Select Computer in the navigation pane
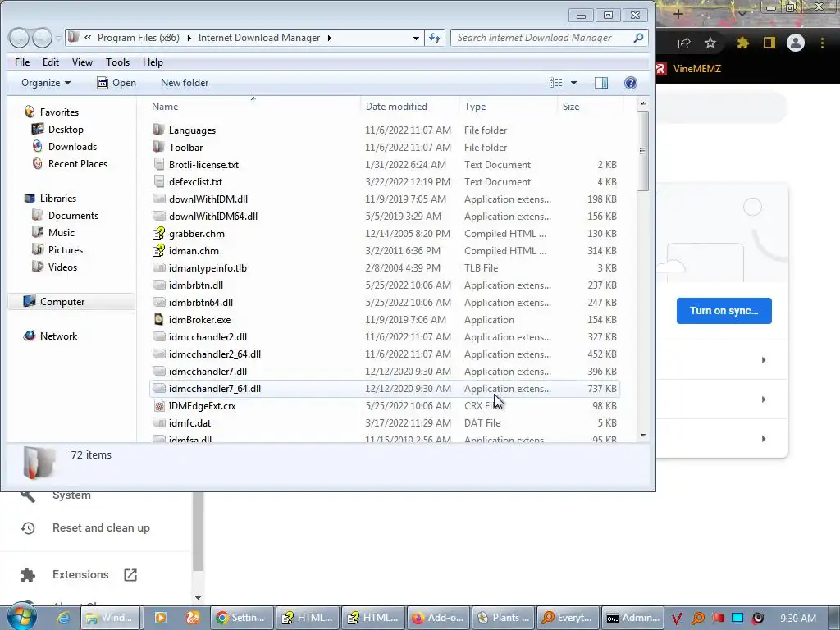840x630 pixels. click(x=71, y=302)
